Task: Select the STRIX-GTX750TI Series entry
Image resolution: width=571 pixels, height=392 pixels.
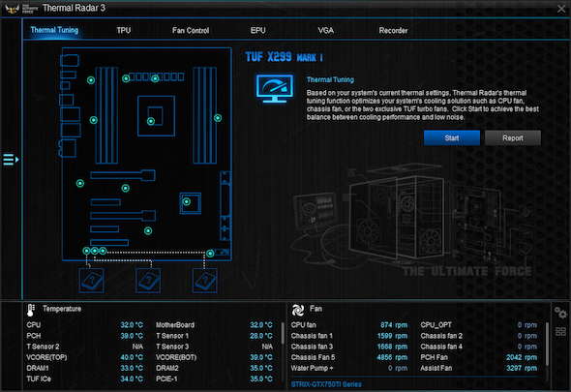Action: tap(326, 384)
